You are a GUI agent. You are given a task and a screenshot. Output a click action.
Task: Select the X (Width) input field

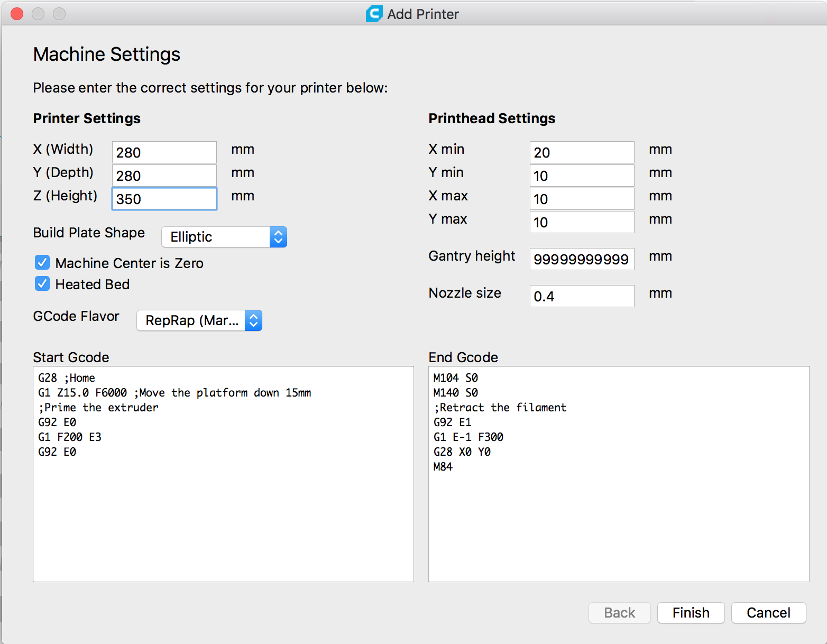(164, 152)
